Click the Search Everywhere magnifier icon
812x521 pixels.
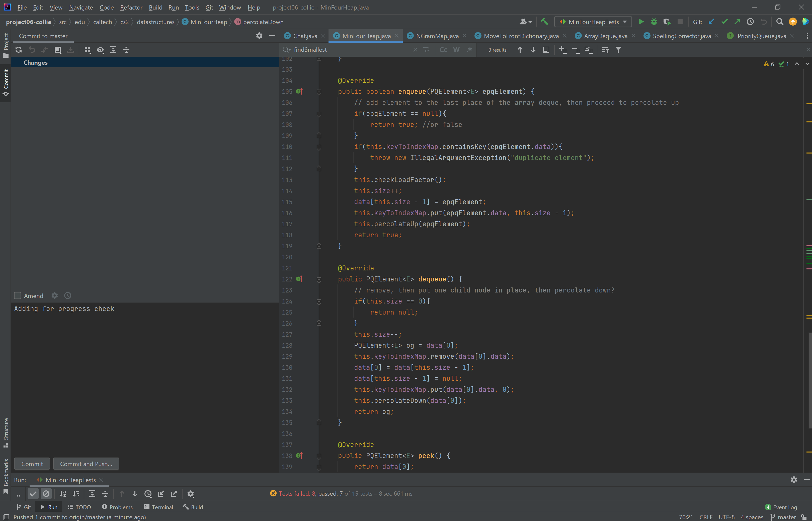(780, 22)
